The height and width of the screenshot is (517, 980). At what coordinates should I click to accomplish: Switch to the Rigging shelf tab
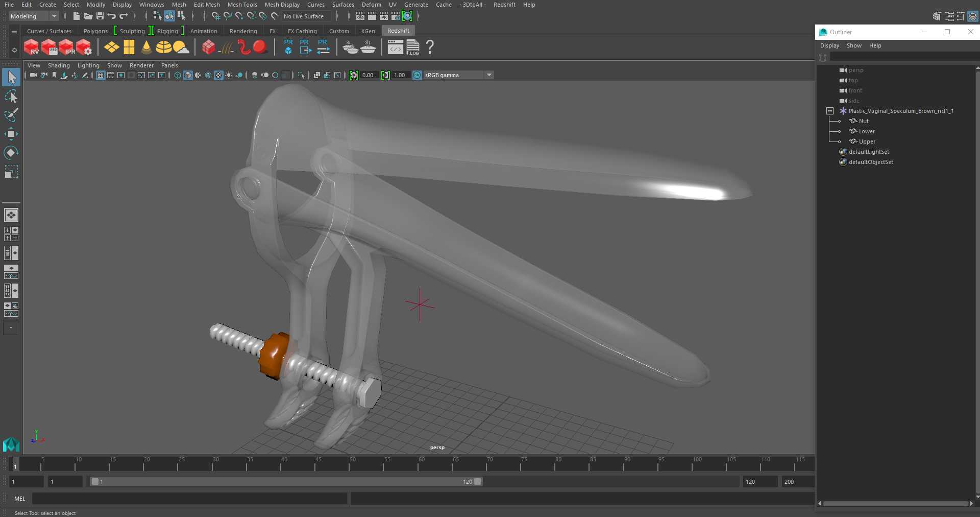[x=167, y=31]
